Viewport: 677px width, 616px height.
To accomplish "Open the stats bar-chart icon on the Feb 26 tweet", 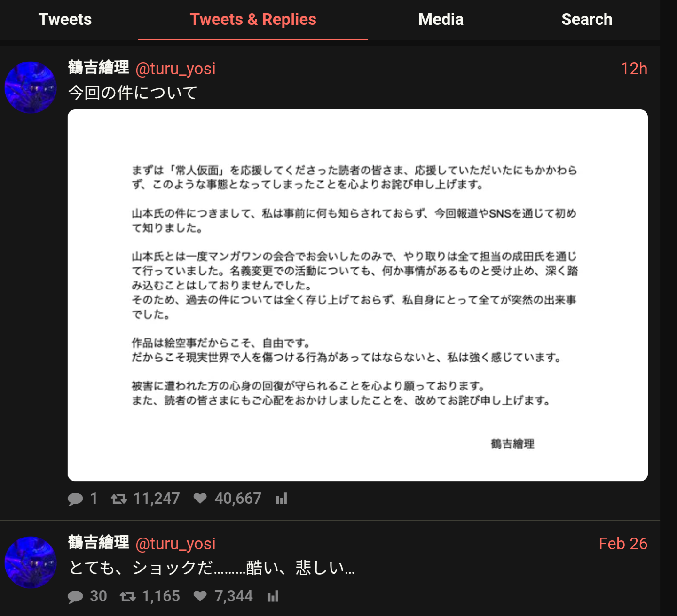I will pyautogui.click(x=273, y=596).
